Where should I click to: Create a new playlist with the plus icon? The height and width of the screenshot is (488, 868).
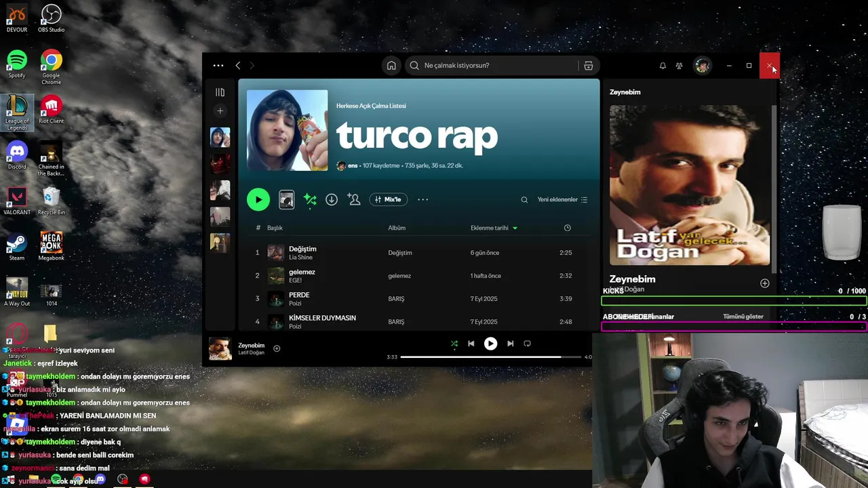click(220, 110)
